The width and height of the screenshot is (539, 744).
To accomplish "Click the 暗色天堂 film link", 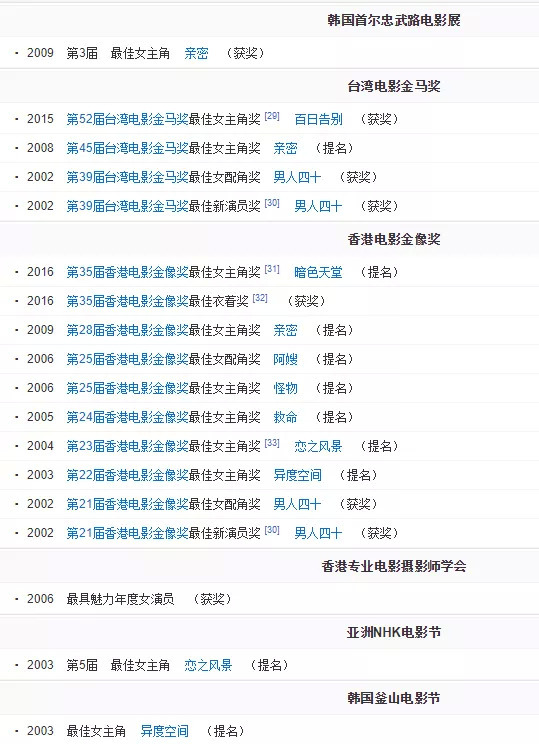I will click(318, 272).
